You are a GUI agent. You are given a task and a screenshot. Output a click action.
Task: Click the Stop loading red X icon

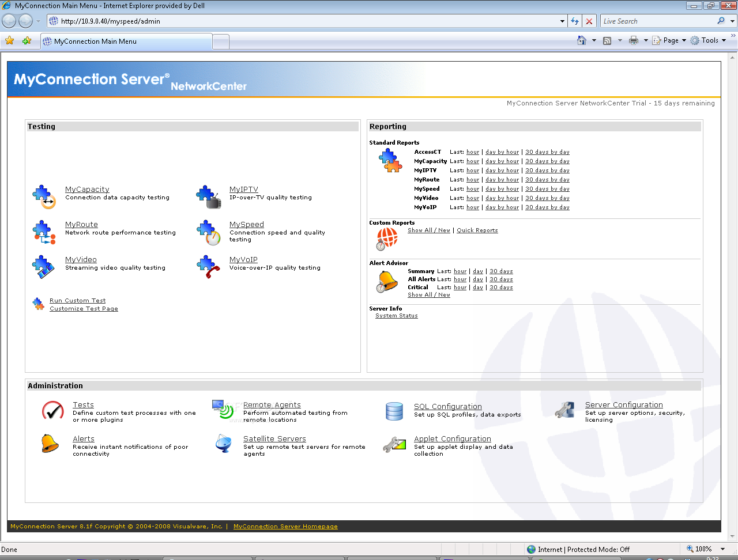tap(589, 21)
